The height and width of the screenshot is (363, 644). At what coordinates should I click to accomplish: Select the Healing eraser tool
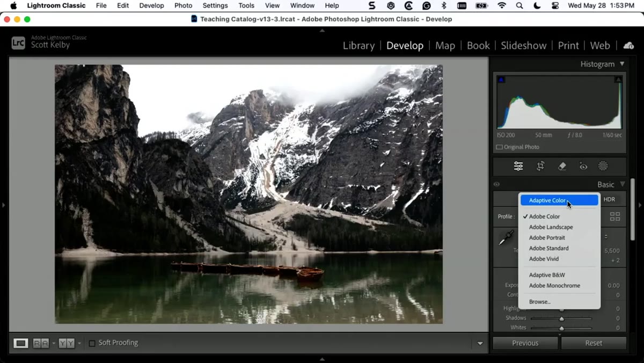pos(562,166)
